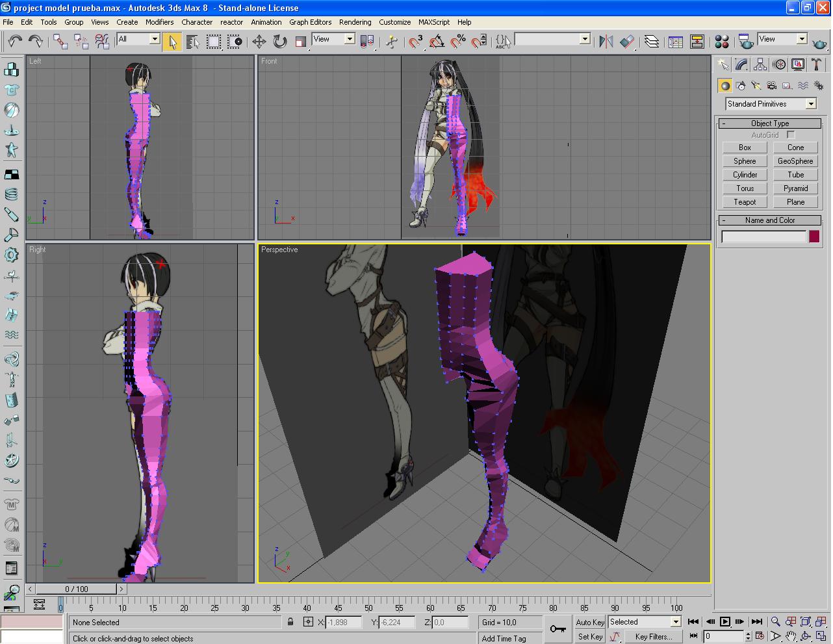Toggle the 3D Snaps button
833x644 pixels.
[416, 42]
